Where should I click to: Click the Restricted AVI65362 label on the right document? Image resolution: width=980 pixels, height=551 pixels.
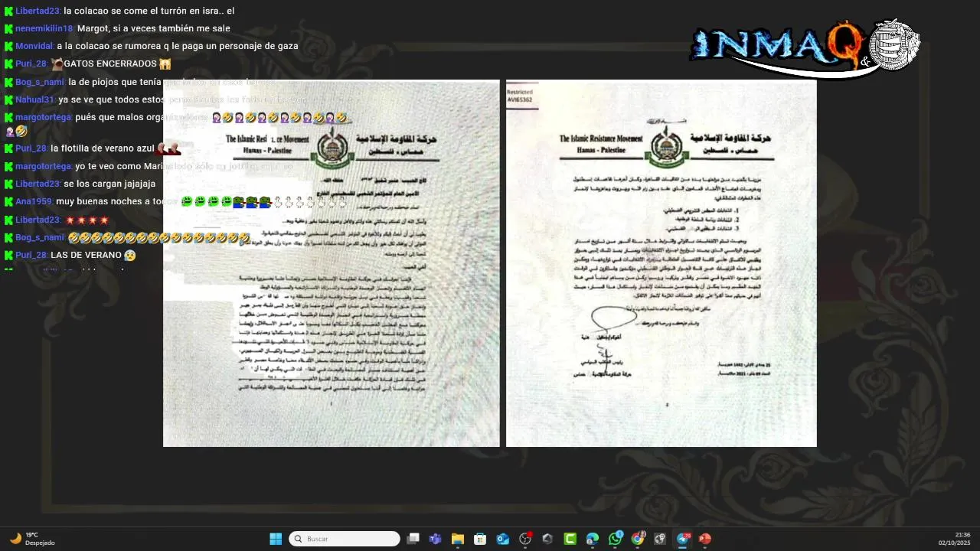pyautogui.click(x=521, y=96)
